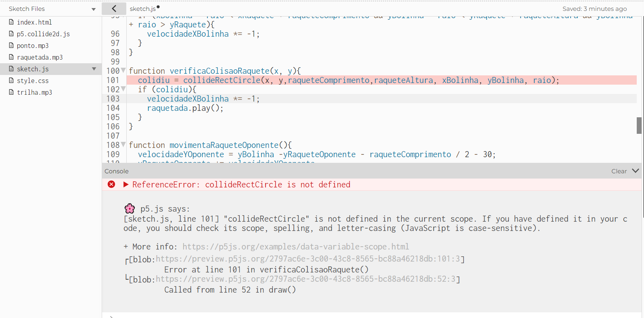This screenshot has width=644, height=318.
Task: Click the highlighted collideRectCircle code line
Action: (x=381, y=80)
